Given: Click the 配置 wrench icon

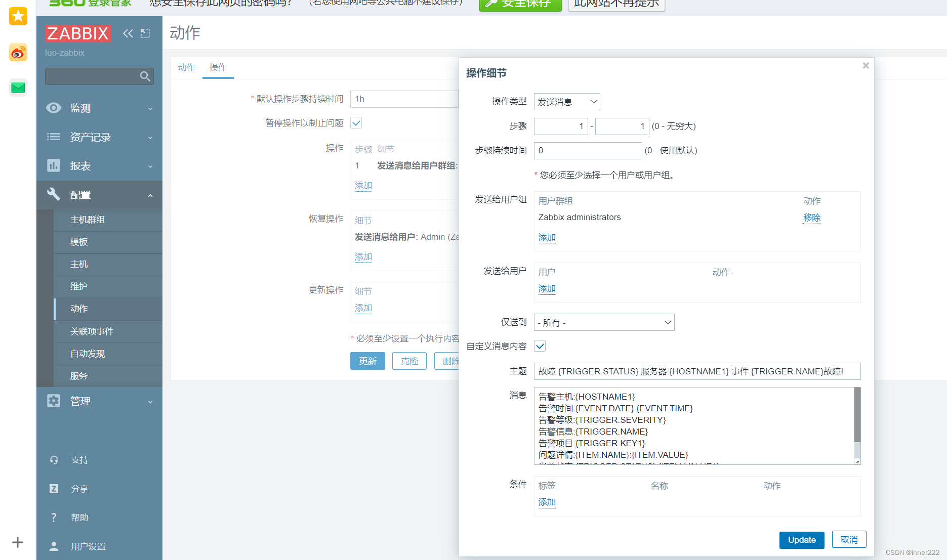Looking at the screenshot, I should tap(54, 194).
